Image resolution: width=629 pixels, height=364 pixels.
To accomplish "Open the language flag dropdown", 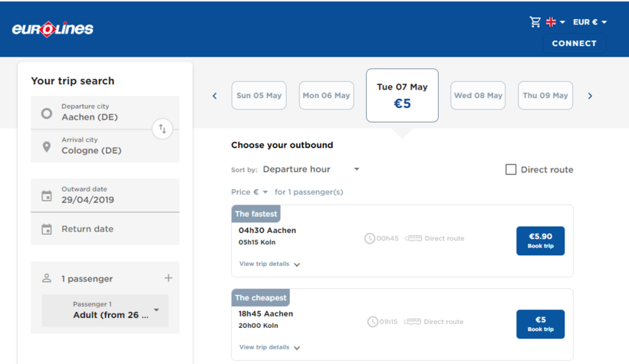I will [x=555, y=22].
